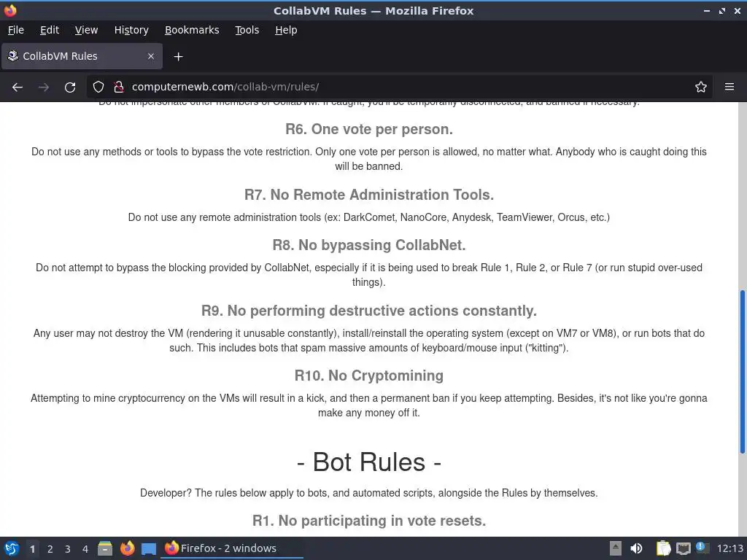Click heading 'R6. One vote per person.'
The width and height of the screenshot is (747, 560).
click(369, 129)
